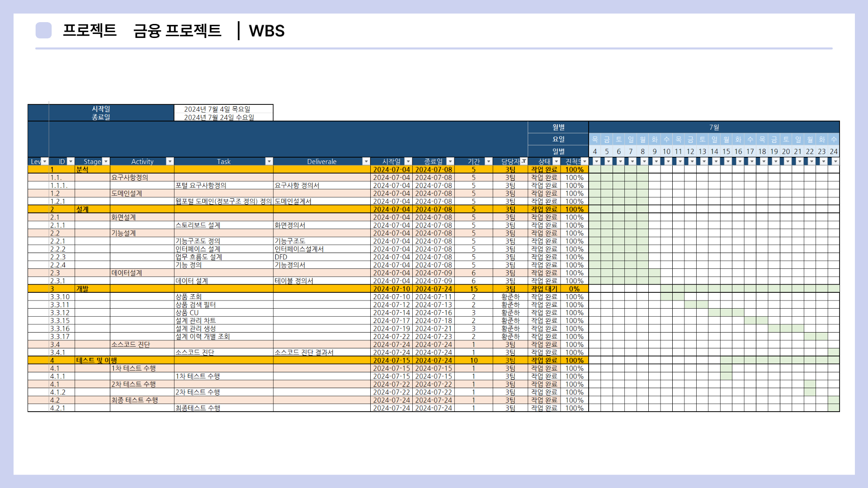868x488 pixels.
Task: Select the end date cell 2024년 7월 24일
Action: (x=223, y=117)
